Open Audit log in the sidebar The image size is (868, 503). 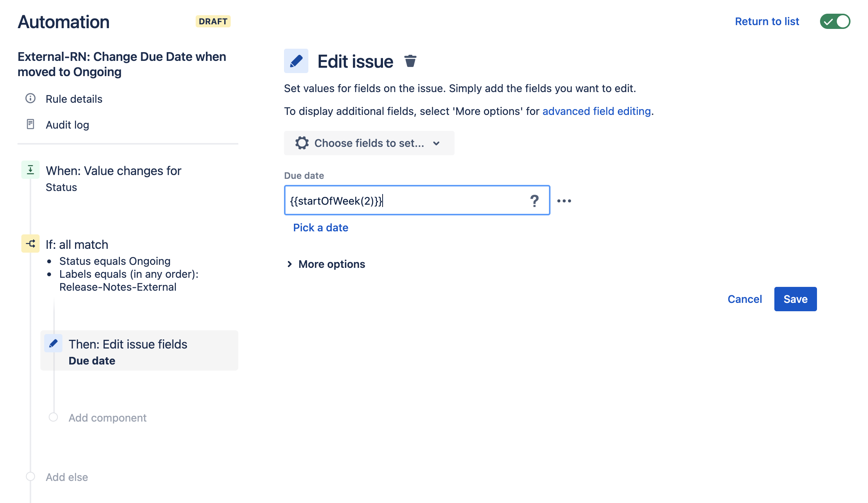tap(67, 125)
